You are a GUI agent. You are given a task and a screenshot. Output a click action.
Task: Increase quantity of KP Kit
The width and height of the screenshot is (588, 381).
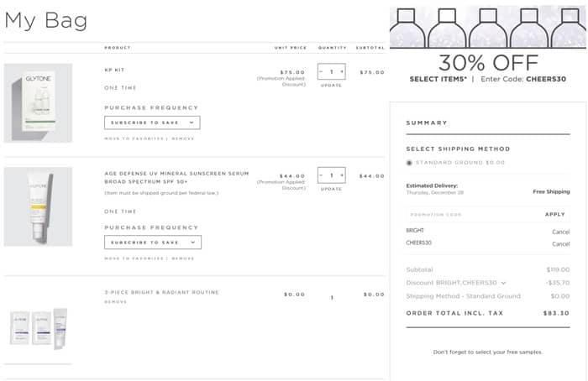click(x=341, y=72)
